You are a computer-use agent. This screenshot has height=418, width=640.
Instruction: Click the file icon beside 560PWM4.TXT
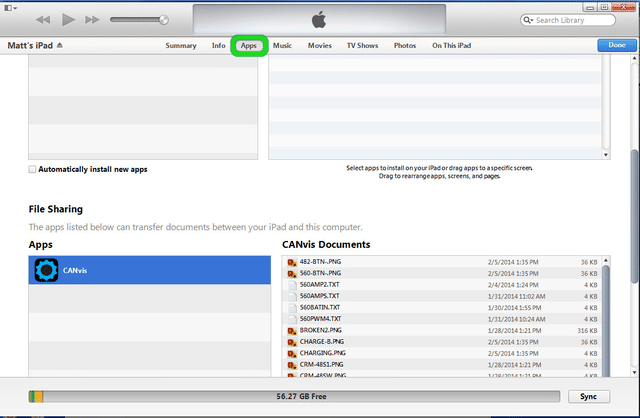(x=292, y=319)
